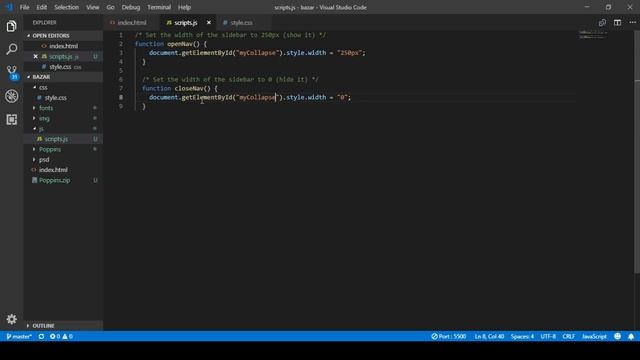Open the Manage settings gear
The image size is (640, 360).
pos(11,319)
